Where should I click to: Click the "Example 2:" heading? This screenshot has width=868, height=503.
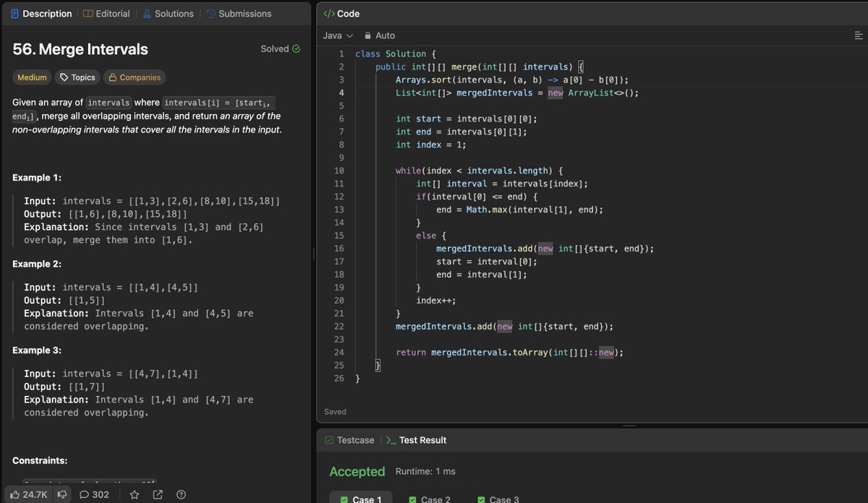point(37,264)
